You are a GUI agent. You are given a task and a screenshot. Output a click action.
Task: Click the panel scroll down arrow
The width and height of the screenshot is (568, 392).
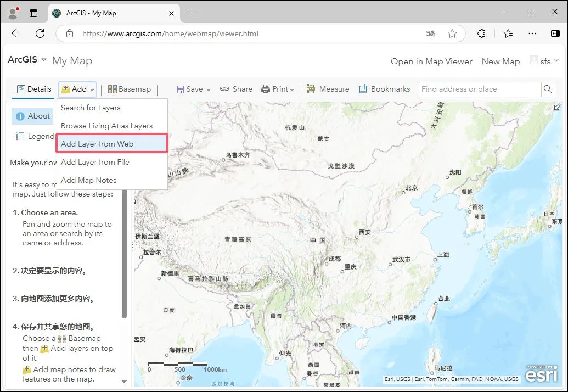tap(124, 382)
